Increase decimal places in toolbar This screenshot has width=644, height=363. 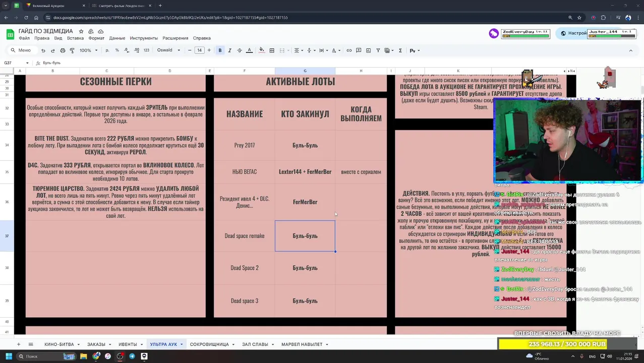click(137, 50)
